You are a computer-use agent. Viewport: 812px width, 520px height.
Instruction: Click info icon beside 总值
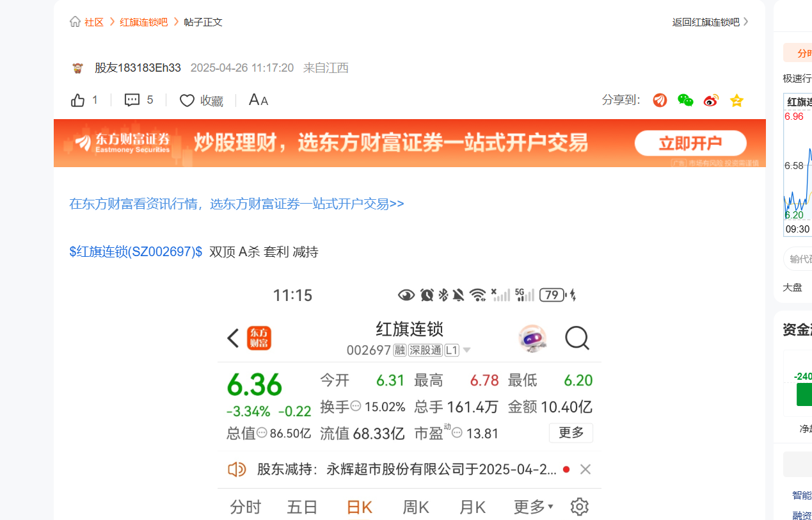[262, 433]
